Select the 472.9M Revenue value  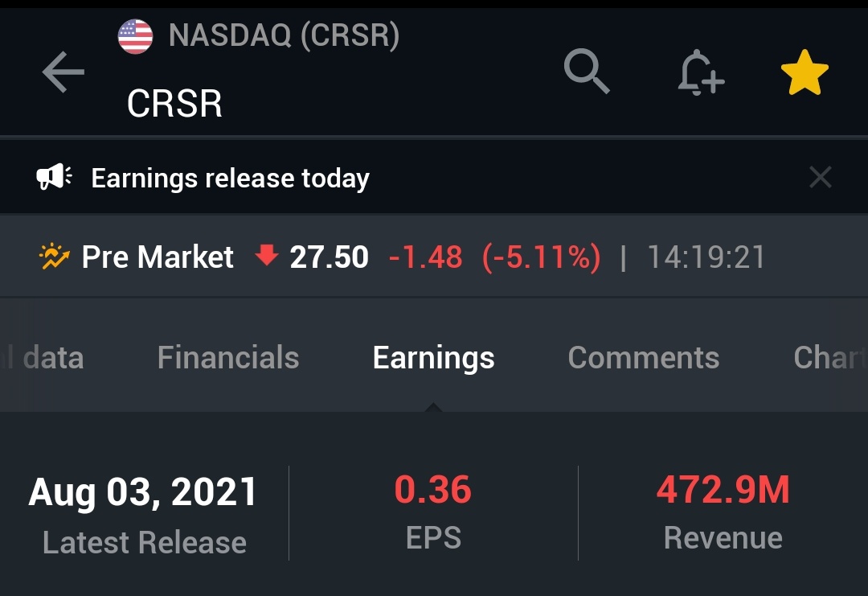[723, 490]
